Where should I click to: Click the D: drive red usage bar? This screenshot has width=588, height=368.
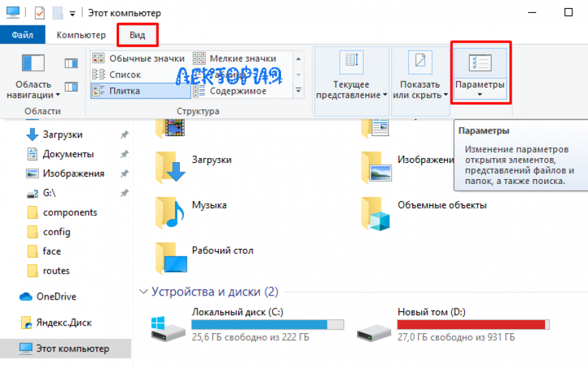coord(473,324)
